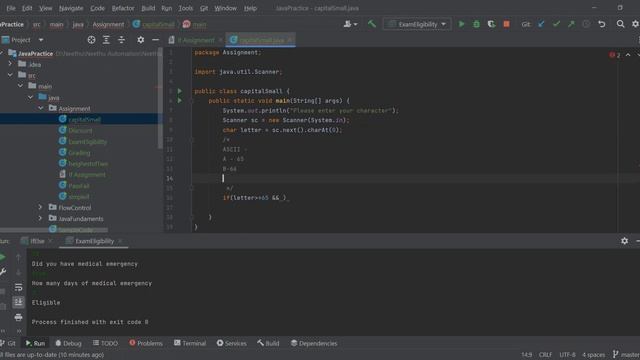640x360 pixels.
Task: Stop the running process
Action: (506, 24)
